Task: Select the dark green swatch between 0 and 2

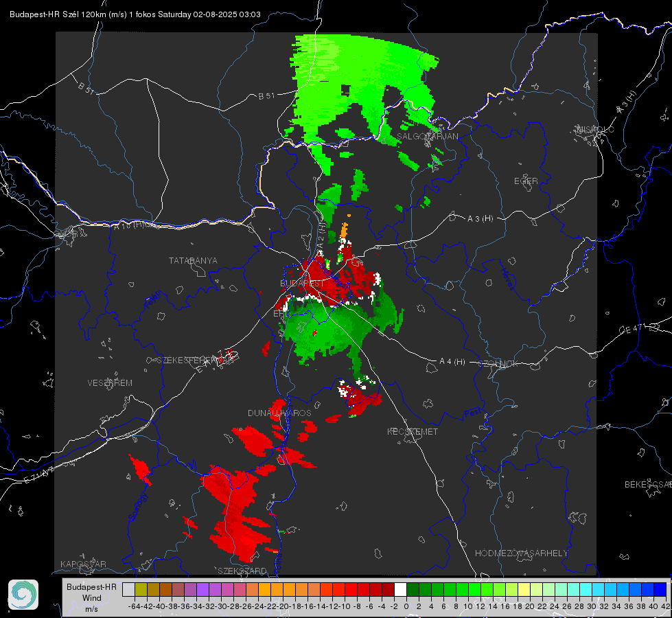Action: 413,589
